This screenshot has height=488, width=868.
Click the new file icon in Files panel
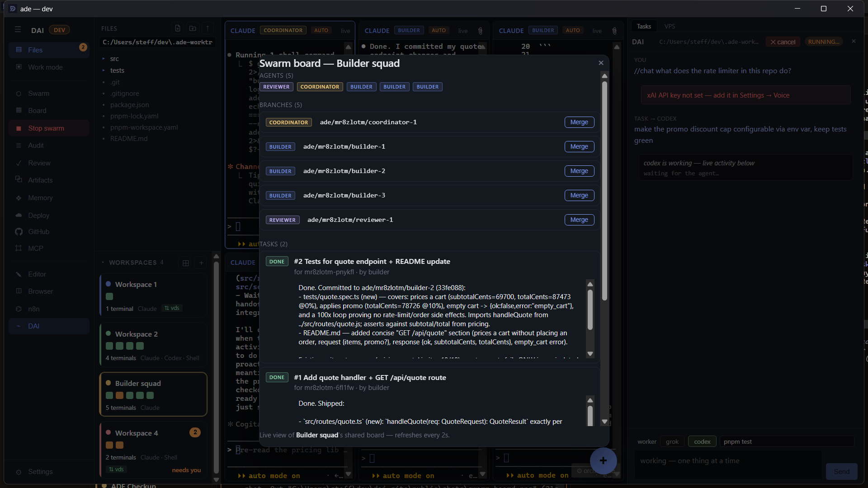[x=178, y=28]
